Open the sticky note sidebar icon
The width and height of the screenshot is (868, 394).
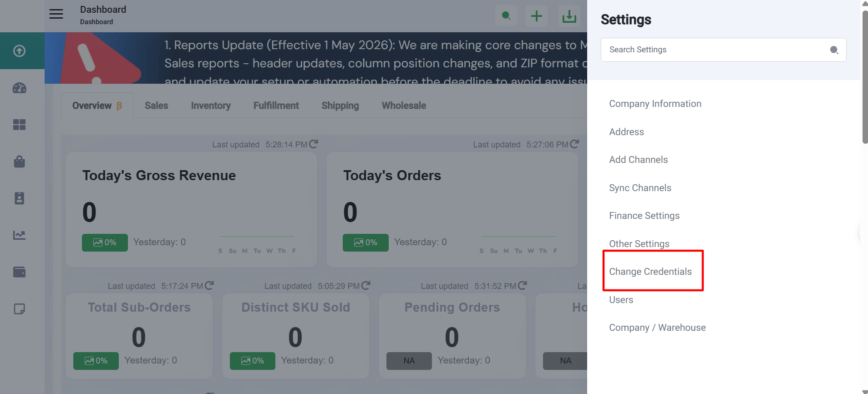pos(19,309)
